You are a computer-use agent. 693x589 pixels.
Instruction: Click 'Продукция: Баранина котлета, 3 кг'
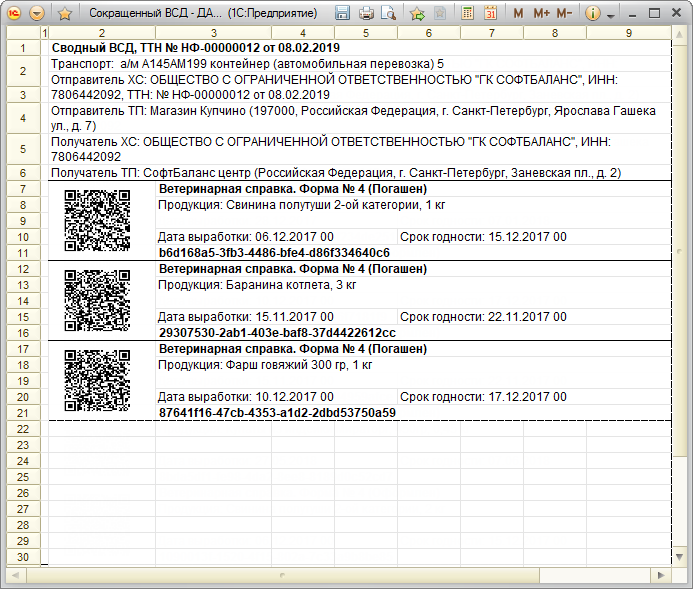[257, 285]
